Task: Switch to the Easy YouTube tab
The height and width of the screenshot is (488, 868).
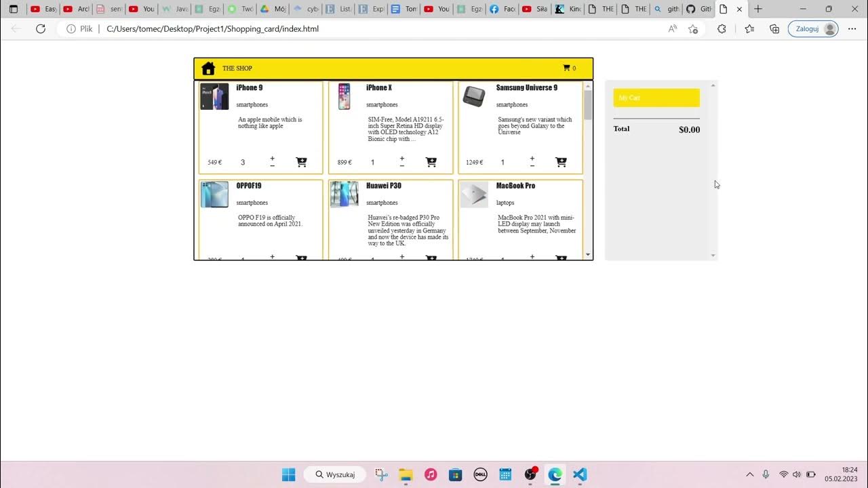Action: (x=43, y=9)
